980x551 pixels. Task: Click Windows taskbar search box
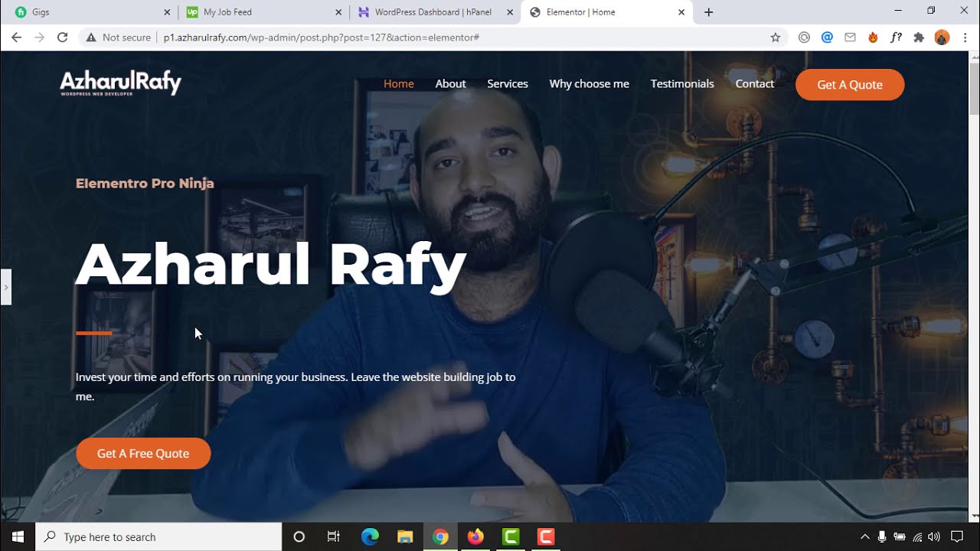(x=158, y=536)
